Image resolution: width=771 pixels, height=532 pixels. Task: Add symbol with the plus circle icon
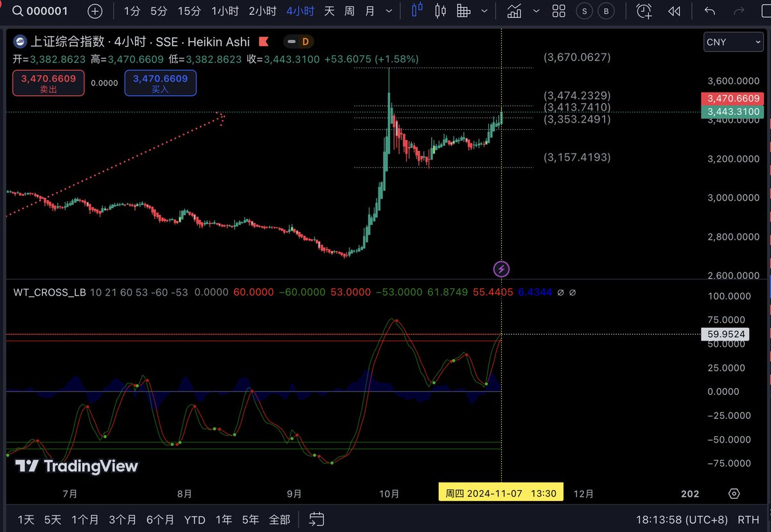[94, 11]
